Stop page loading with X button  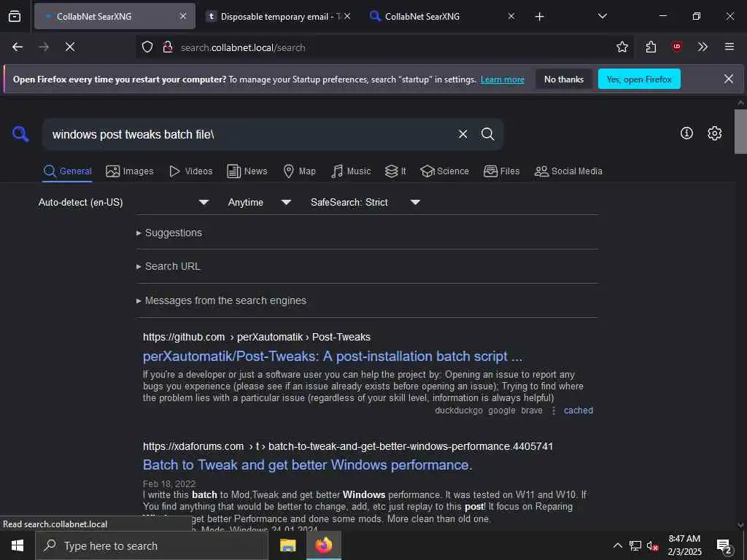coord(70,47)
